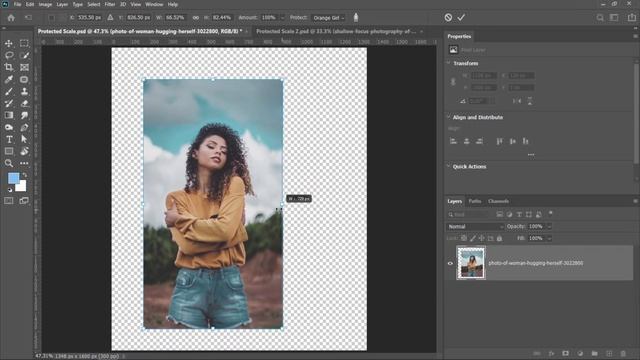The height and width of the screenshot is (360, 640).
Task: Open the Amount slider dropdown arrow
Action: coord(282,18)
